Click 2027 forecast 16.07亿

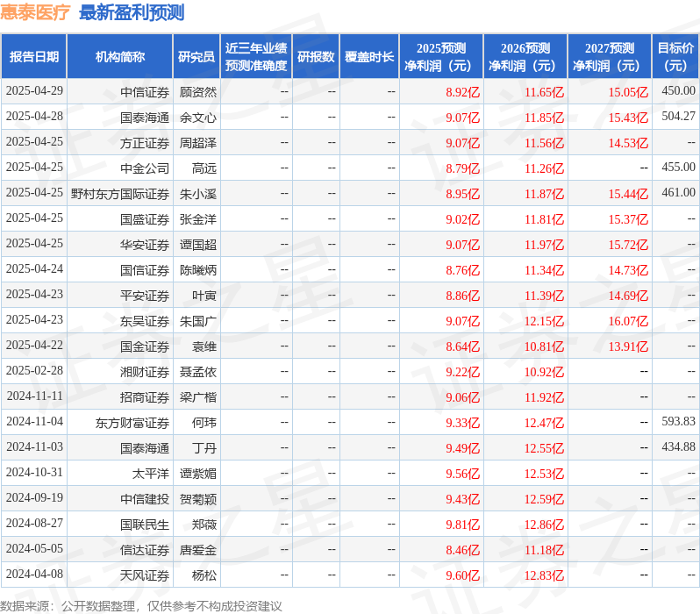click(x=628, y=322)
